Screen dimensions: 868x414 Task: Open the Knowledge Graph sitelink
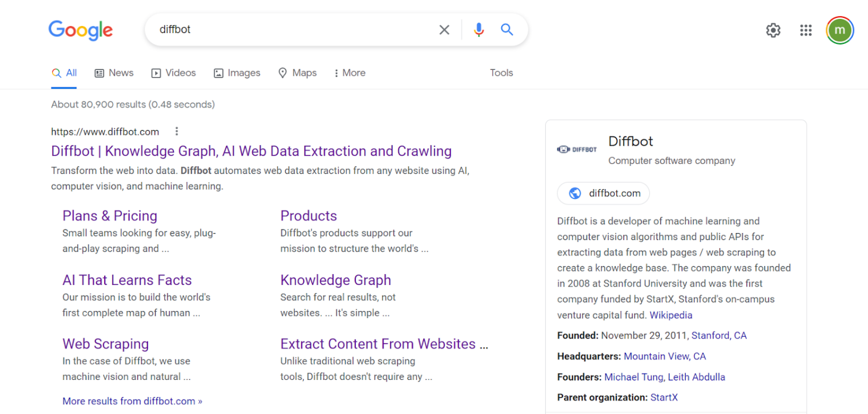(336, 280)
